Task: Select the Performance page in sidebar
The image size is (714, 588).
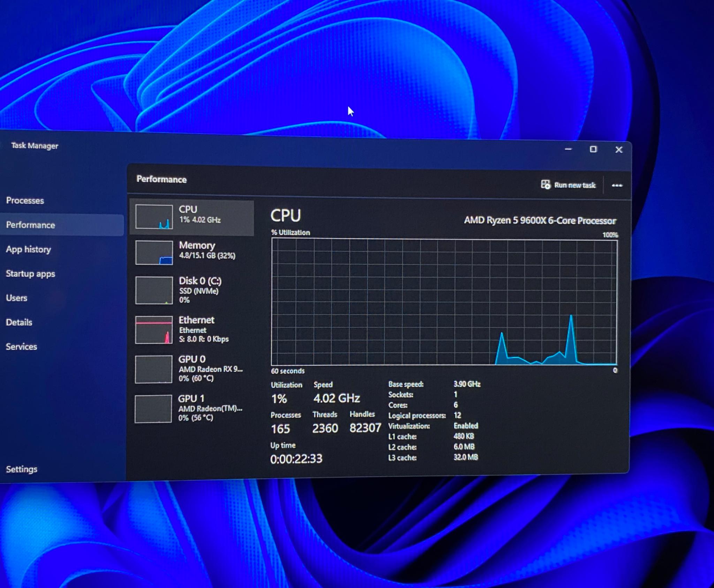Action: tap(30, 225)
